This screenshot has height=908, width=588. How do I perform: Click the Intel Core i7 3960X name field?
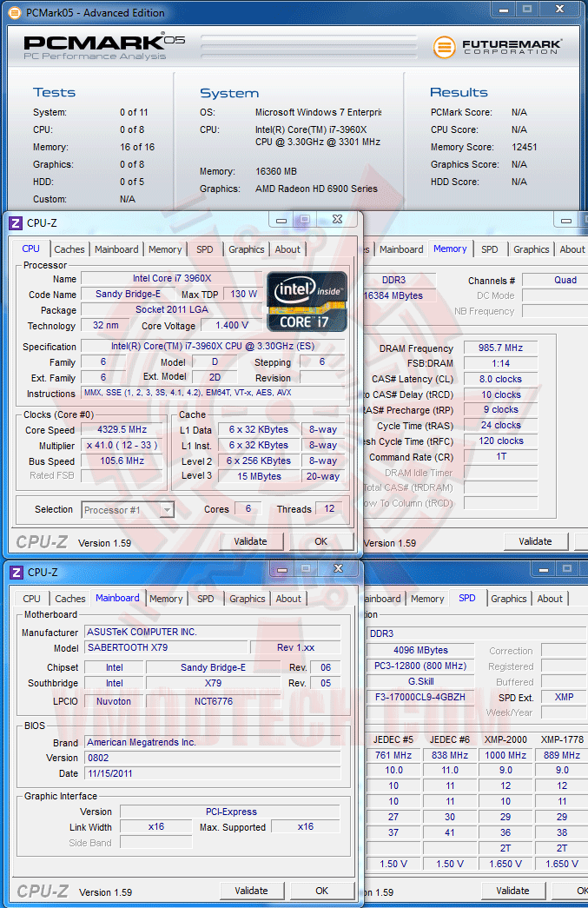(x=172, y=279)
